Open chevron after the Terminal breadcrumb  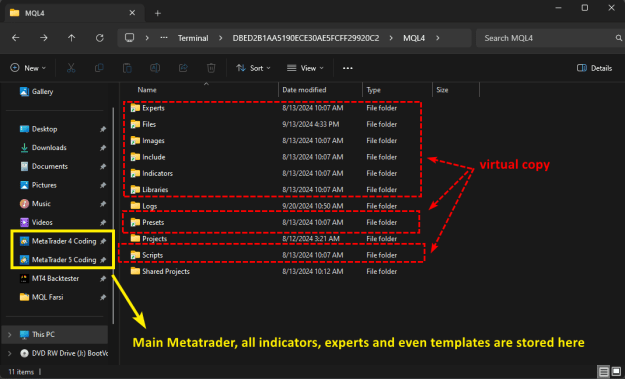point(220,38)
